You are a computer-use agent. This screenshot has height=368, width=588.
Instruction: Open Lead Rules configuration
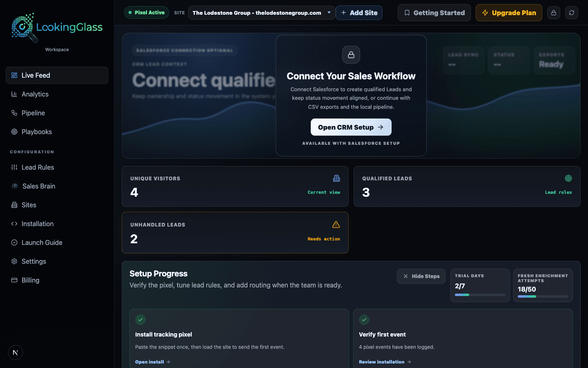(x=57, y=167)
